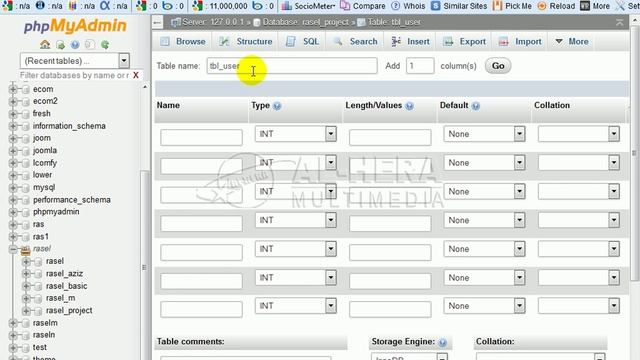This screenshot has width=640, height=360.
Task: Open Type dropdown in first column row
Action: [296, 134]
